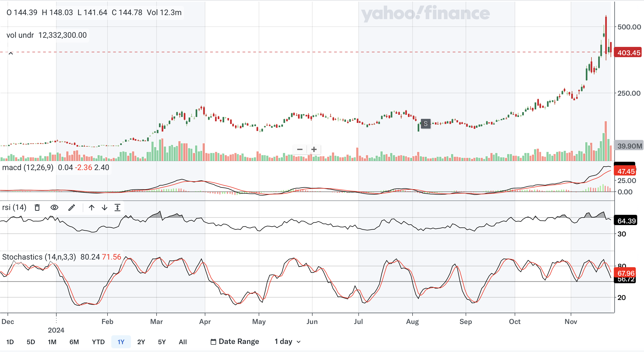
Task: Toggle the YTD timeframe option
Action: 98,342
